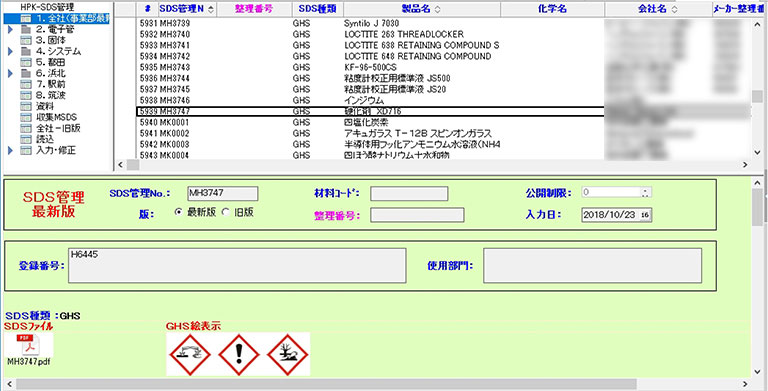Expand the 入力・修正 tree node
Viewport: 768px width, 391px height.
click(11, 150)
